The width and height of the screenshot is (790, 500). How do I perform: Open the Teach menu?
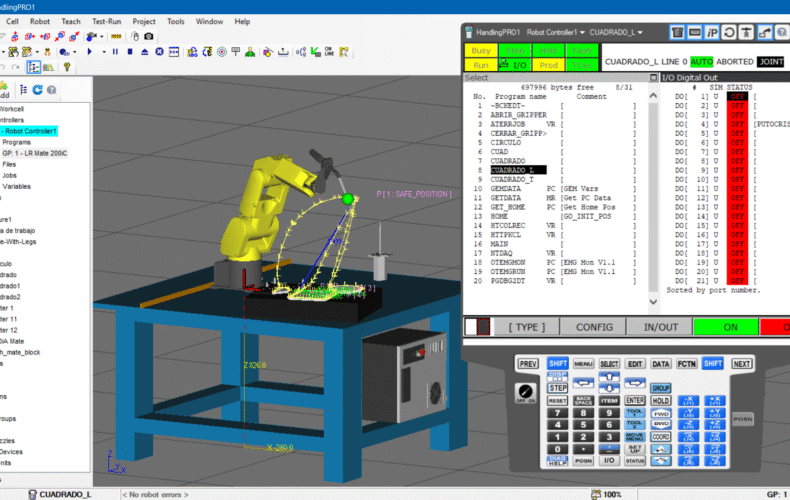pos(70,20)
